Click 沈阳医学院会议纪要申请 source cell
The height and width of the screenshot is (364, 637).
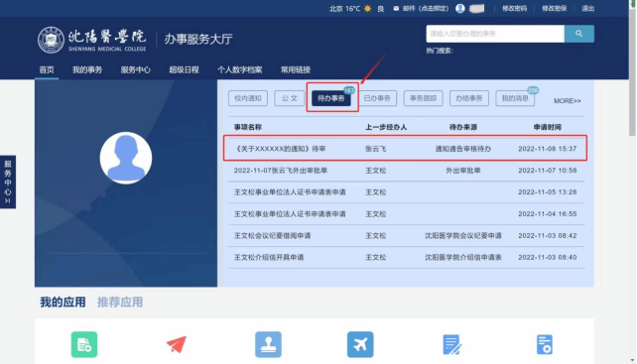tap(463, 236)
